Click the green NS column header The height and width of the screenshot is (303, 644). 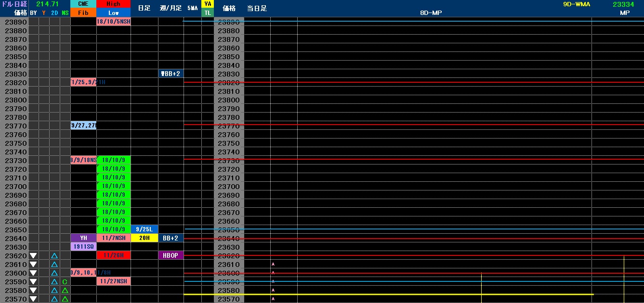(x=65, y=13)
